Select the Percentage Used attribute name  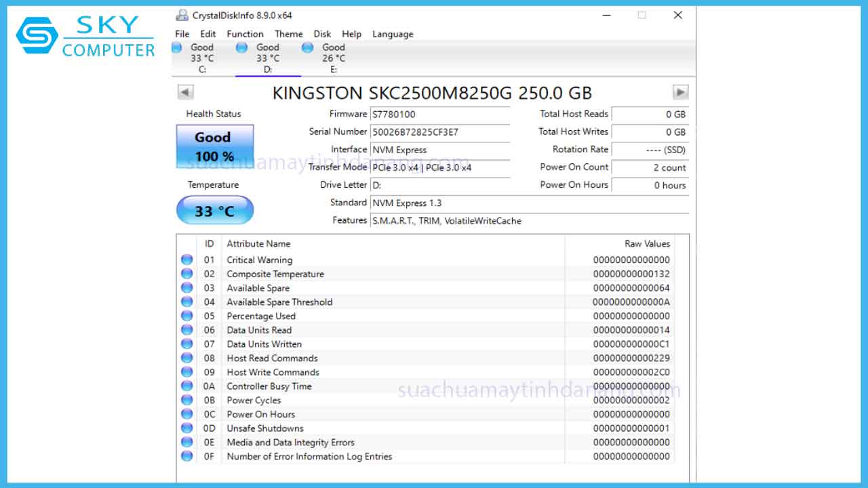click(261, 316)
